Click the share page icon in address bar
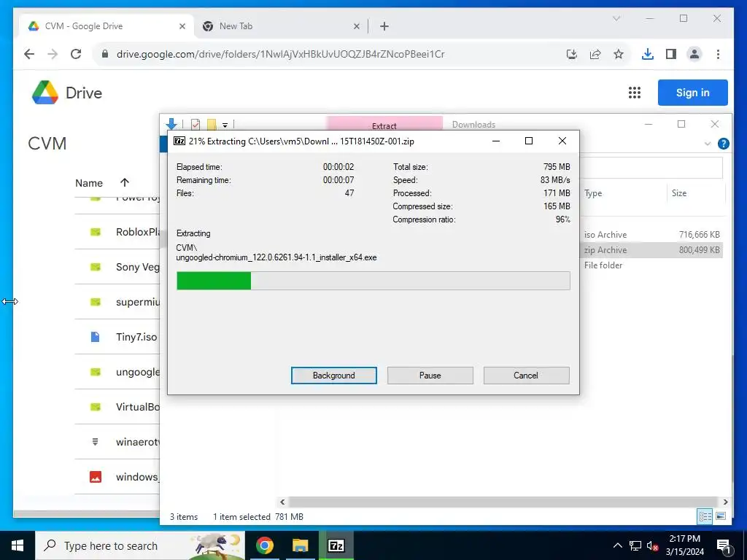This screenshot has width=747, height=560. [x=595, y=54]
